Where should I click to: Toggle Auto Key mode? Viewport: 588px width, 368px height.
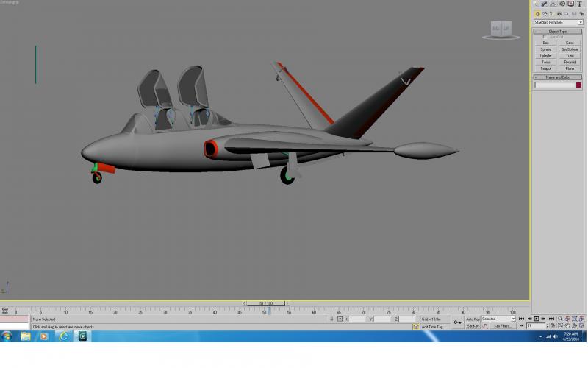tap(473, 319)
